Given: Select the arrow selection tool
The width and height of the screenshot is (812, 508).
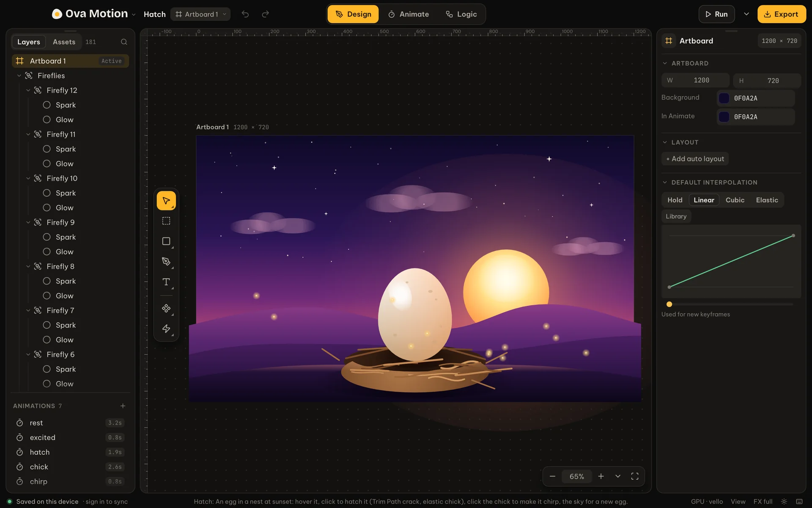Looking at the screenshot, I should tap(166, 201).
